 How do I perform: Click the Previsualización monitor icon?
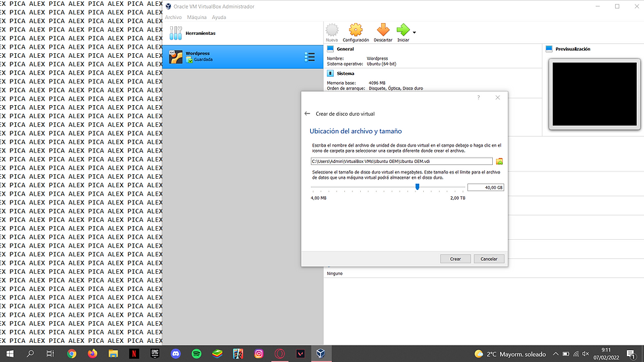[549, 49]
